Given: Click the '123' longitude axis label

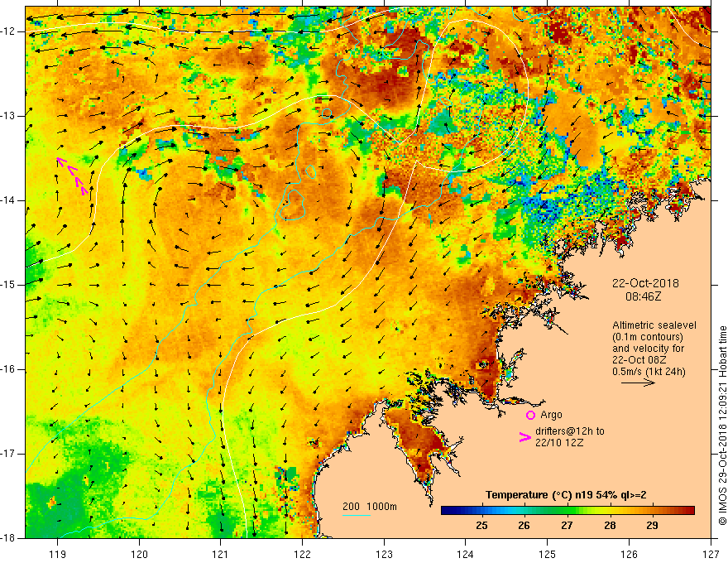Looking at the screenshot, I should 384,554.
